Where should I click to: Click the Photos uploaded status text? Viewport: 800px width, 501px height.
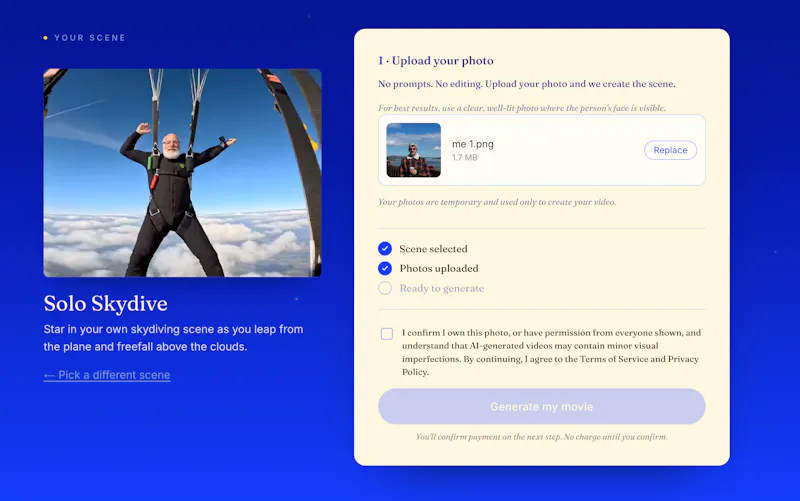439,268
